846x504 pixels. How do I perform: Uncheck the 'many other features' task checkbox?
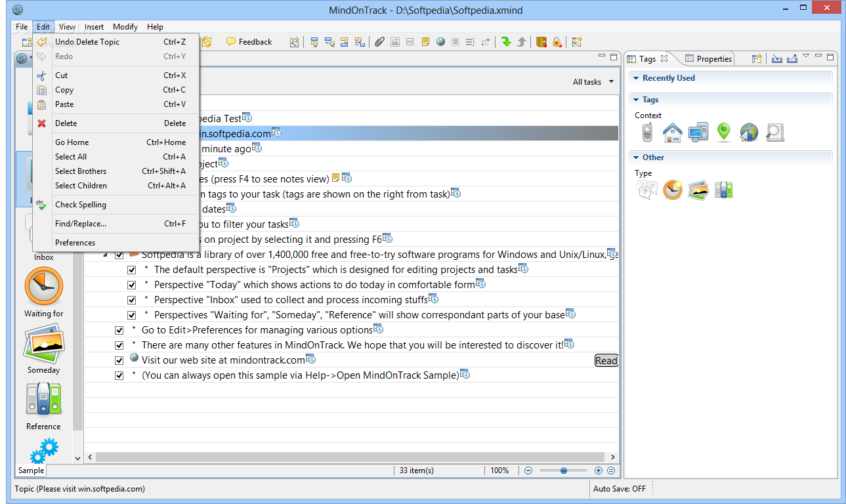(x=119, y=345)
